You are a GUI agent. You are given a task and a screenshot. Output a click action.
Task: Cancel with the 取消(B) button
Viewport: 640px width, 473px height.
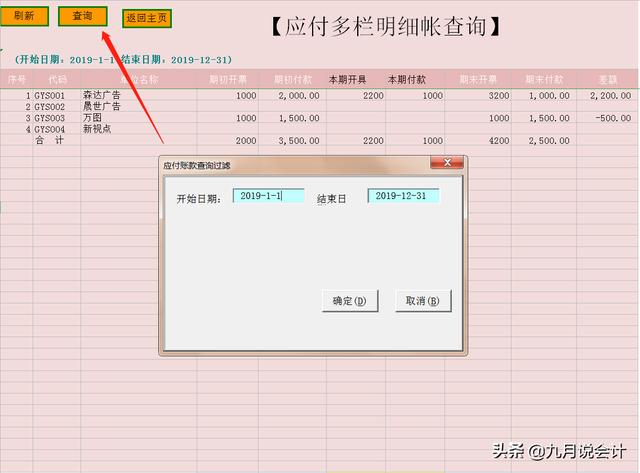[423, 301]
